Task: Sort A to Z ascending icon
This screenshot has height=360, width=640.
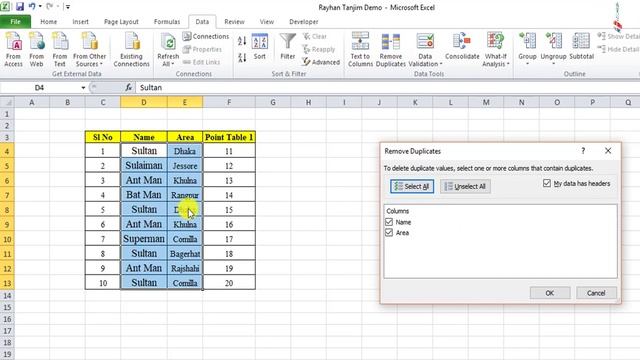Action: (242, 40)
